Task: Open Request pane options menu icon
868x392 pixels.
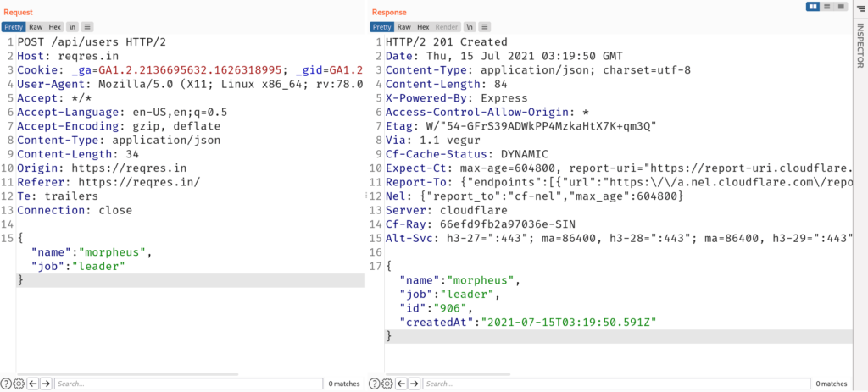Action: [88, 26]
